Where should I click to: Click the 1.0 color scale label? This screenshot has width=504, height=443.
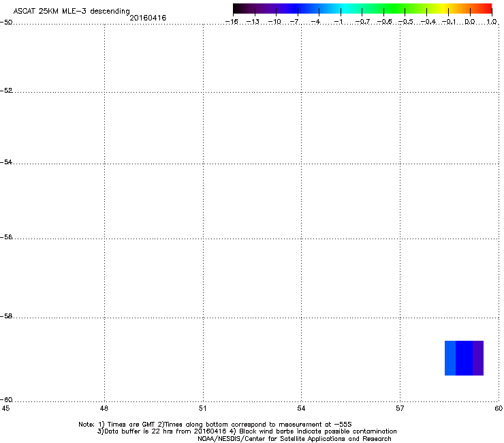(492, 22)
